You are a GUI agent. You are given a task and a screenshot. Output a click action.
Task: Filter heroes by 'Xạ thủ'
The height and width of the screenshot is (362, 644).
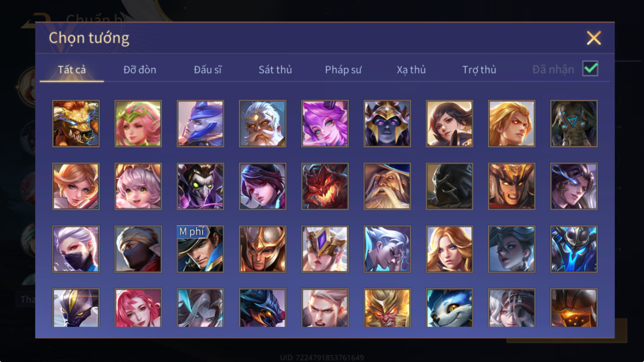[411, 70]
